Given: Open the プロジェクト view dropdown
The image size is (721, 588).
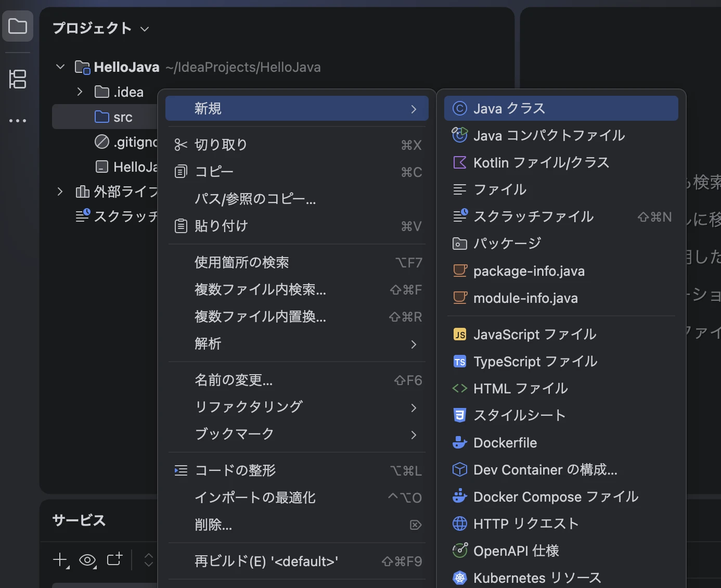Looking at the screenshot, I should (x=145, y=29).
